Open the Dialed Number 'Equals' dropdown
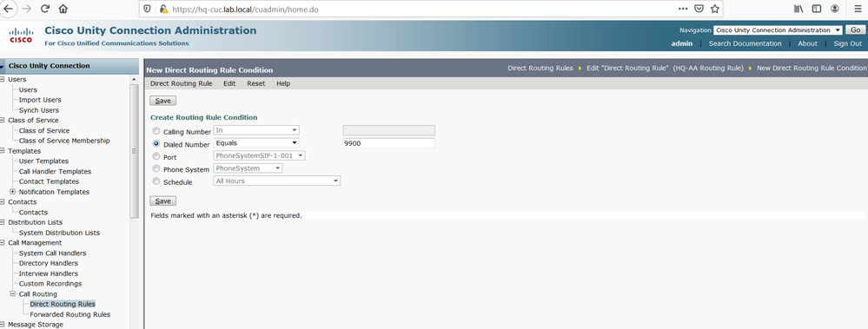868x329 pixels. [x=256, y=142]
